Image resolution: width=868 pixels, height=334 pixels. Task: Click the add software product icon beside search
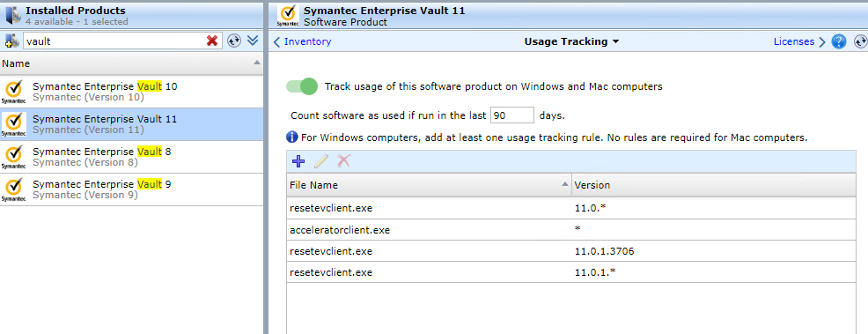(12, 41)
